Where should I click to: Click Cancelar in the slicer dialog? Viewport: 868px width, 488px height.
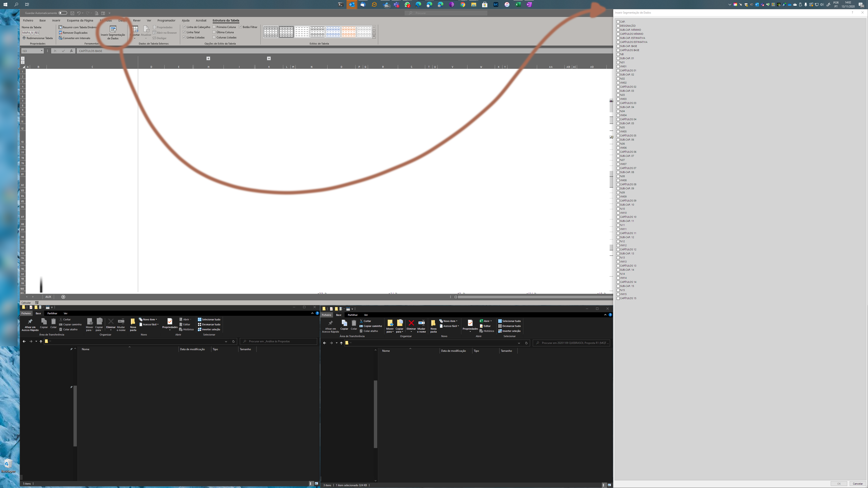coord(858,484)
